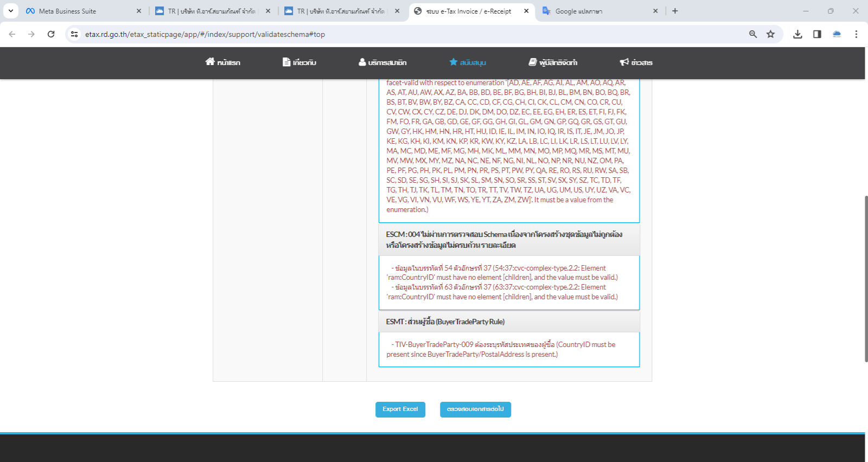This screenshot has width=868, height=462.
Task: Go back to the previous page
Action: (x=12, y=34)
